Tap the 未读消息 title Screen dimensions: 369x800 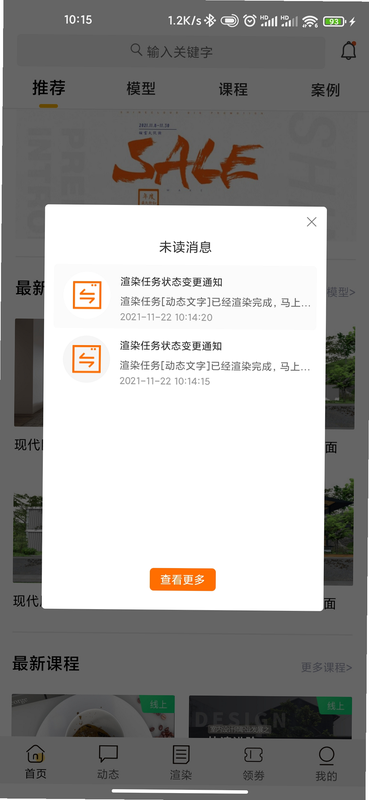pyautogui.click(x=185, y=248)
